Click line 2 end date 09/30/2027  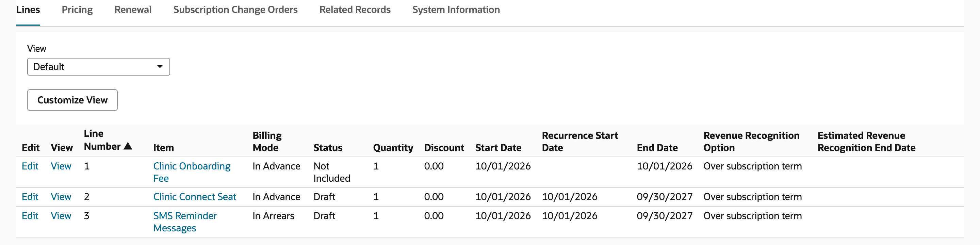664,197
